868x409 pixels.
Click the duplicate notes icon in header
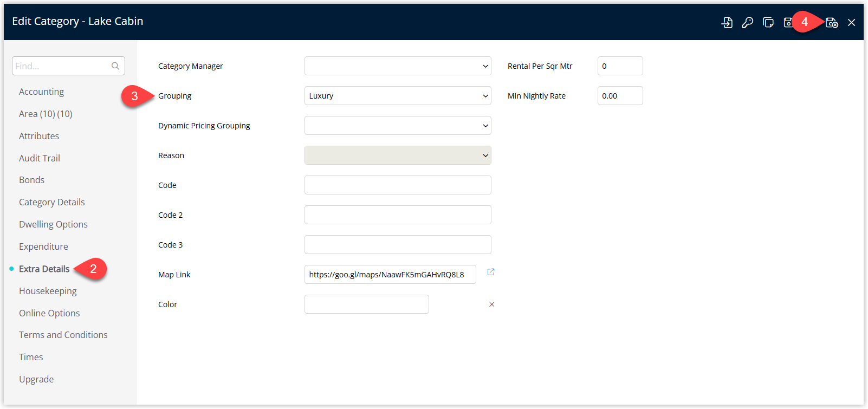[768, 22]
